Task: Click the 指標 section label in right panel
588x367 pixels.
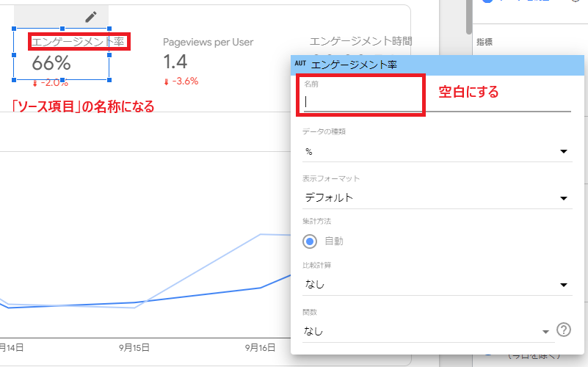Action: [484, 42]
